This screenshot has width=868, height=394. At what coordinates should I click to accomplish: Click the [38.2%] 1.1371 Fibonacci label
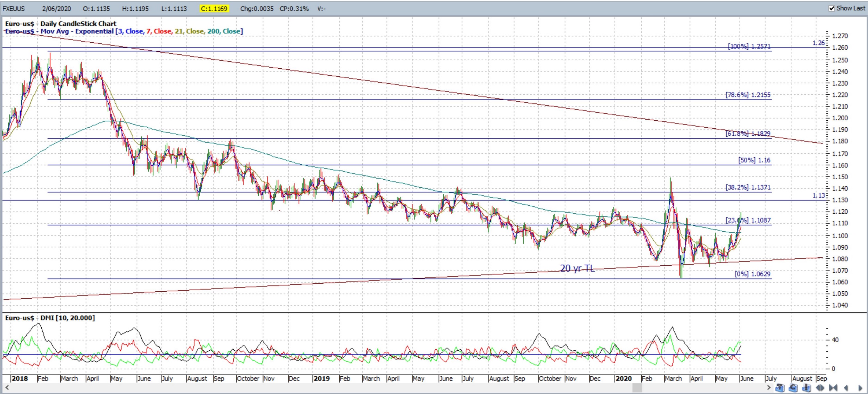point(748,187)
